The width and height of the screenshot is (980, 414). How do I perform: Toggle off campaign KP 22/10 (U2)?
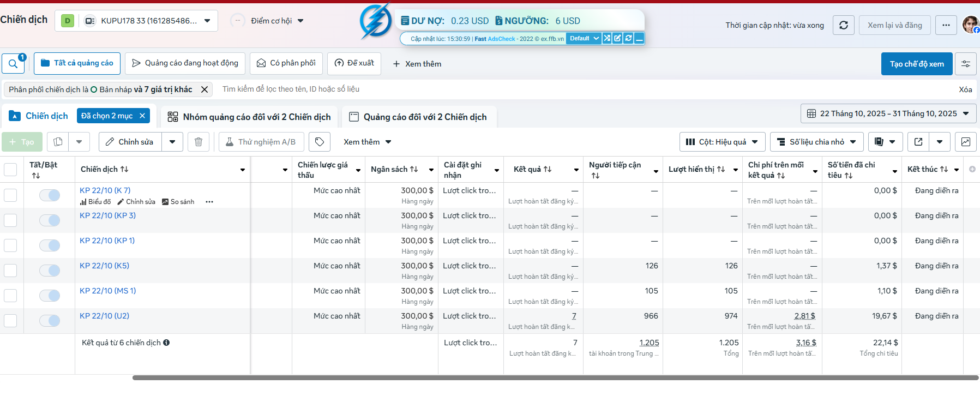50,321
